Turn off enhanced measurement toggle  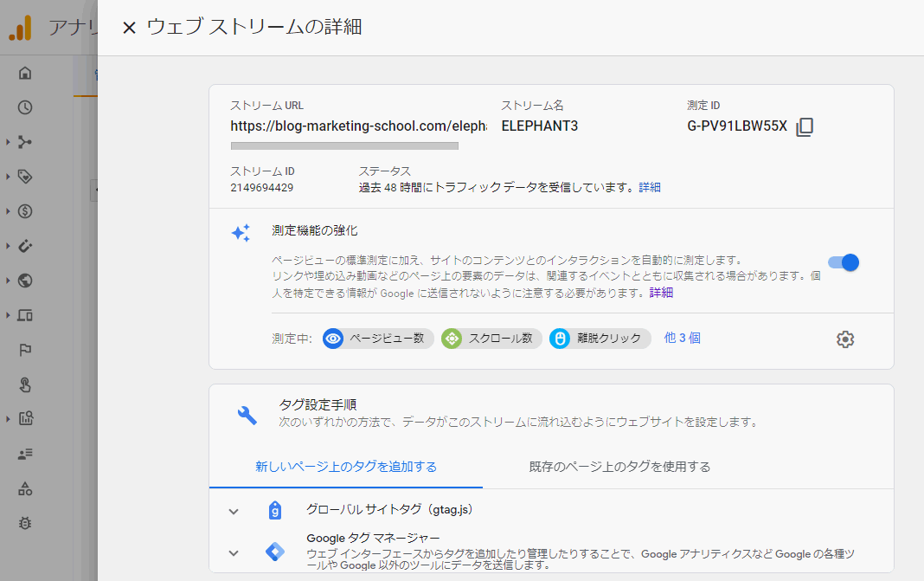(x=843, y=262)
